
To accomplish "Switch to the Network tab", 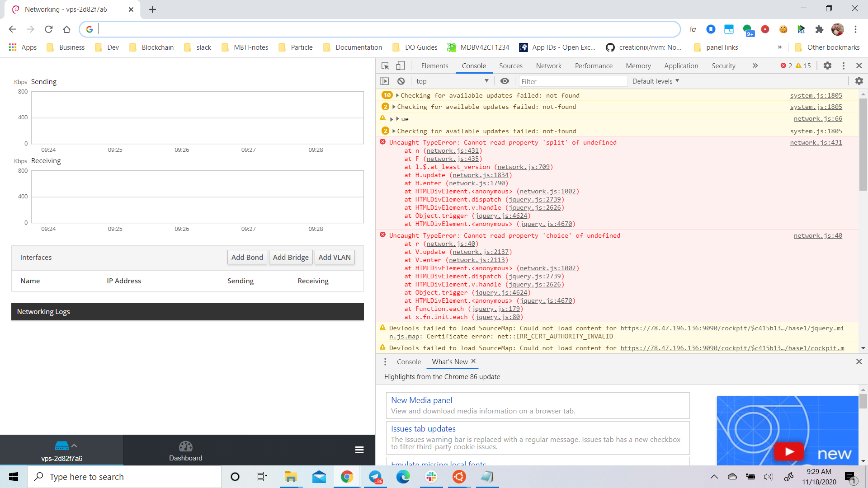I will (x=548, y=66).
